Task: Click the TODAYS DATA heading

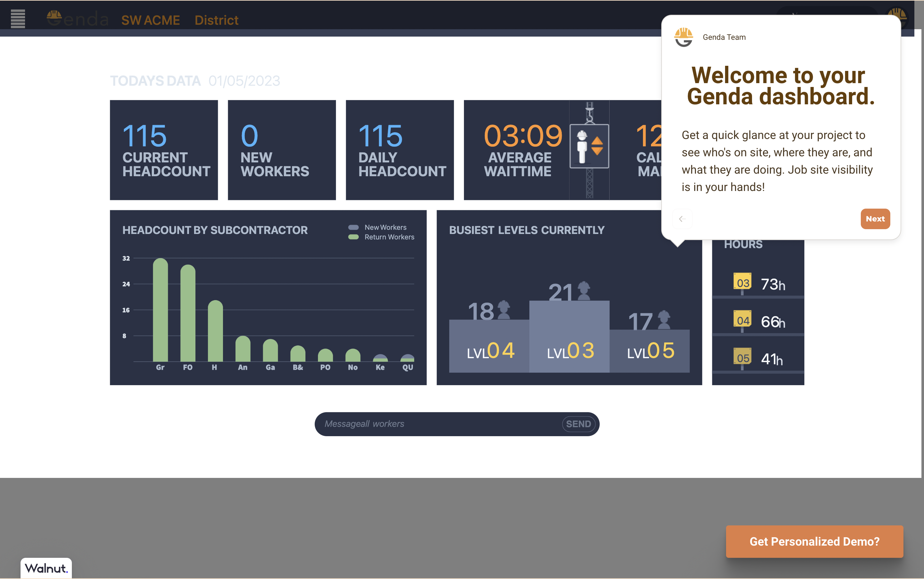Action: coord(155,81)
